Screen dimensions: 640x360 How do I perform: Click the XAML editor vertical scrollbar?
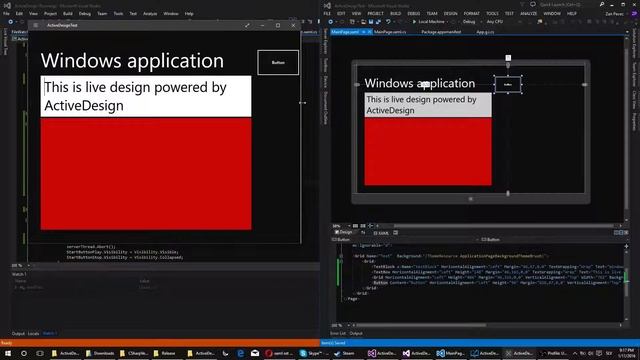click(x=626, y=282)
